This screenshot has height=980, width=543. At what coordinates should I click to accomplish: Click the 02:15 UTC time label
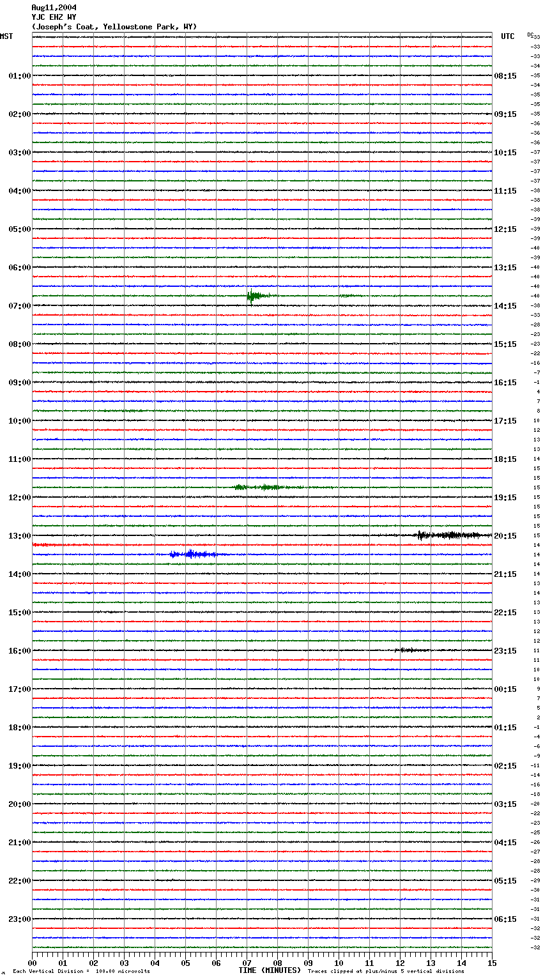click(505, 766)
